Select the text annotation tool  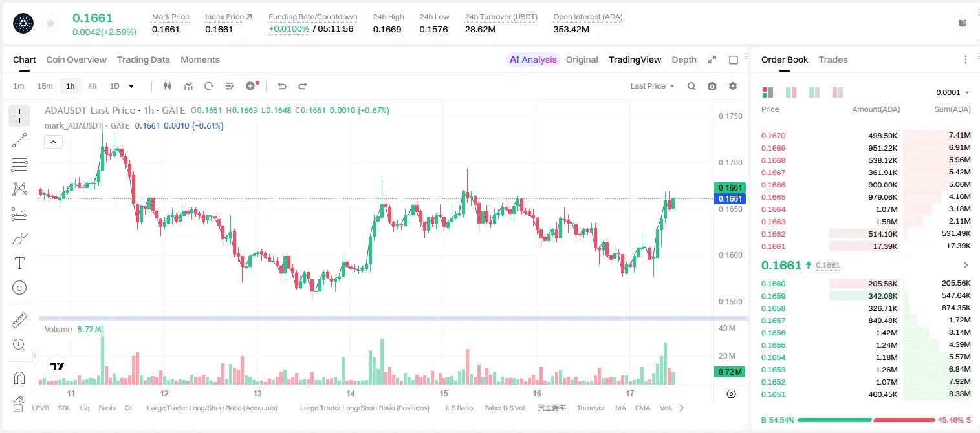[x=19, y=263]
